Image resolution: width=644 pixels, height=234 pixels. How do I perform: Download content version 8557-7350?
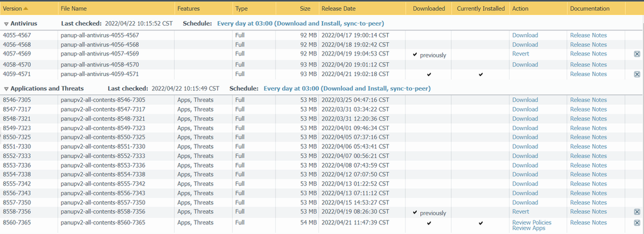tap(525, 202)
